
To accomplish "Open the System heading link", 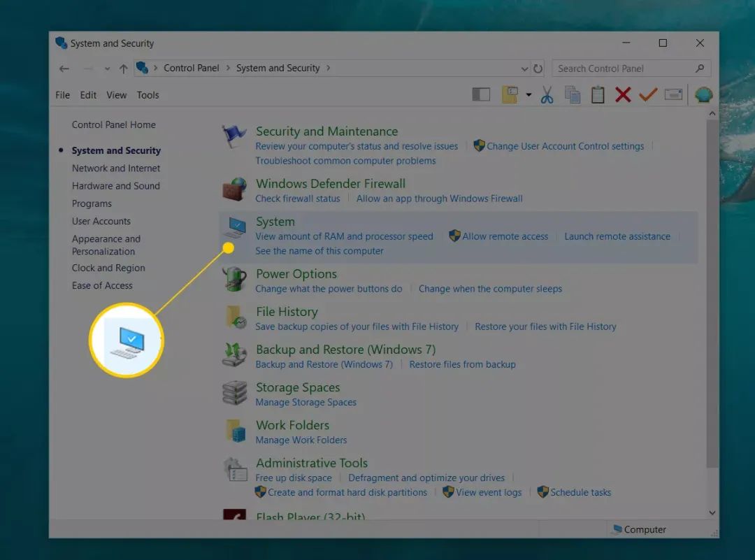I will tap(275, 222).
